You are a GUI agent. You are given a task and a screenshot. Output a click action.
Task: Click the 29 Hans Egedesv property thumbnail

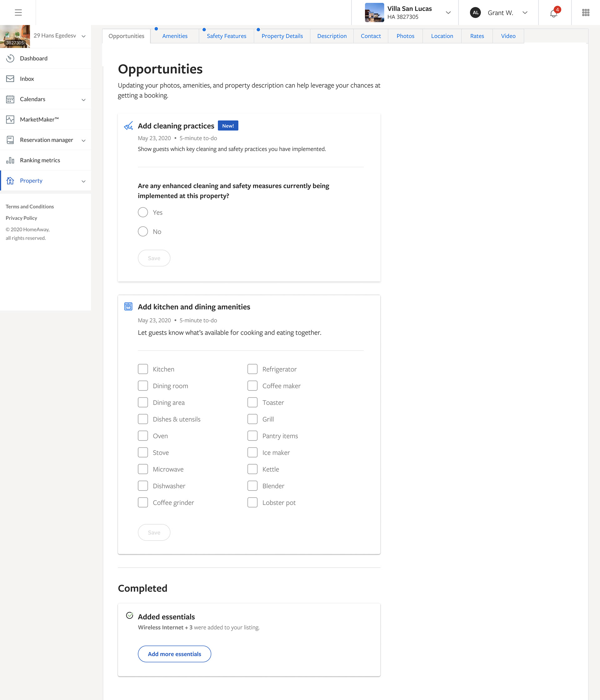pos(15,36)
